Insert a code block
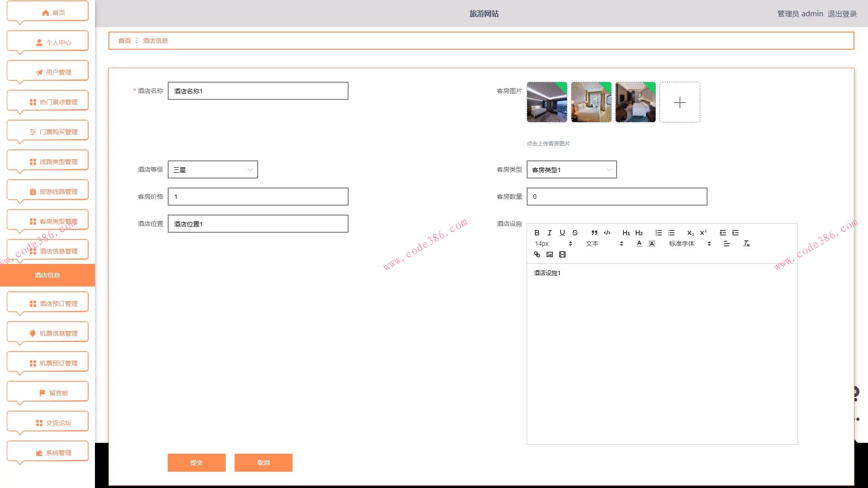 (x=607, y=233)
